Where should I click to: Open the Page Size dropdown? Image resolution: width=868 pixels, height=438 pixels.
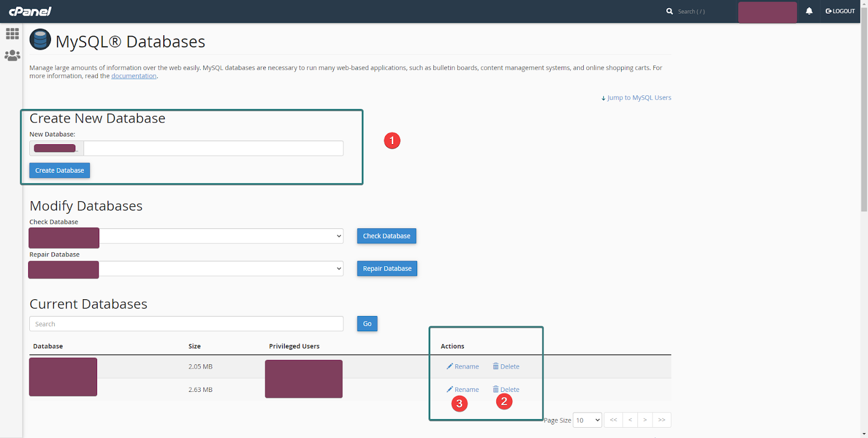click(588, 420)
